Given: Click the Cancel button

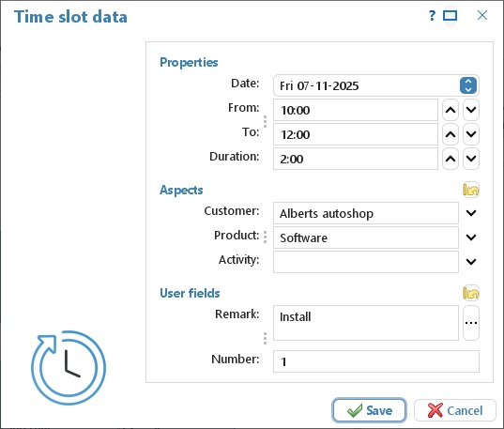Looking at the screenshot, I should pos(455,410).
